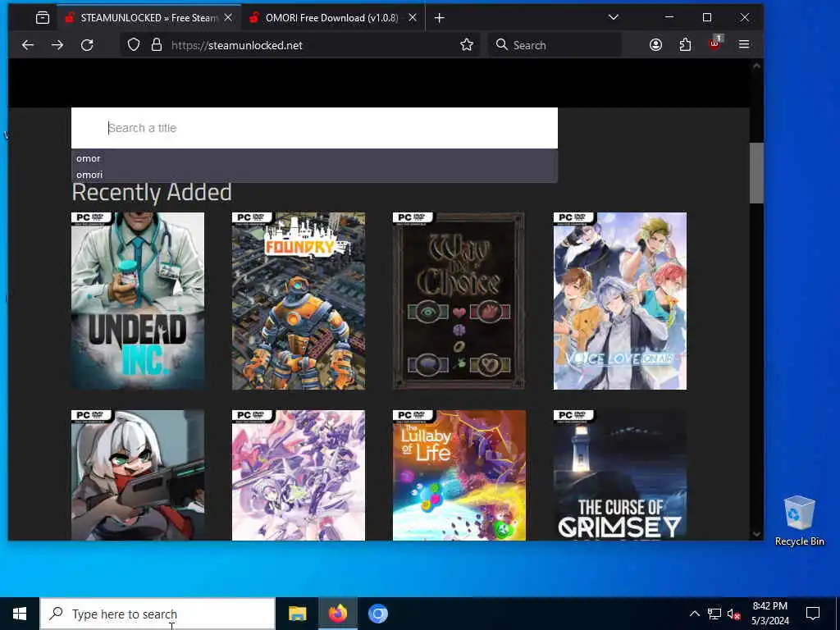The width and height of the screenshot is (840, 630).
Task: Click Firefox icon in the taskbar
Action: click(337, 614)
